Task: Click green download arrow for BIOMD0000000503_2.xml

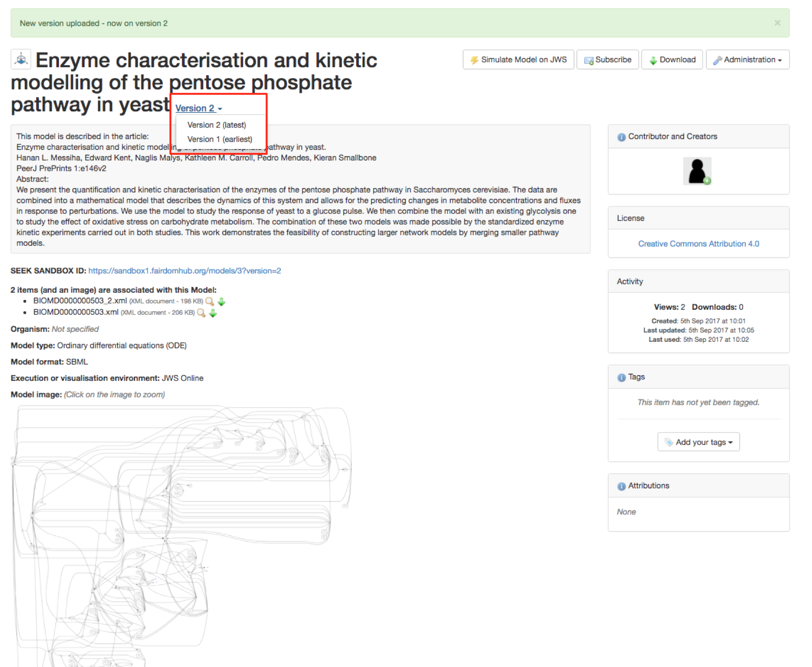Action: (x=221, y=301)
